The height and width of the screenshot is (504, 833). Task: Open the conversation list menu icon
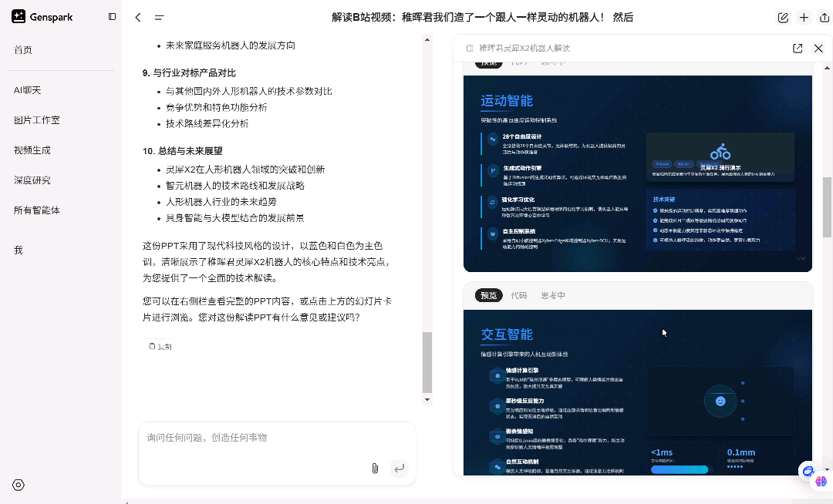click(x=160, y=17)
